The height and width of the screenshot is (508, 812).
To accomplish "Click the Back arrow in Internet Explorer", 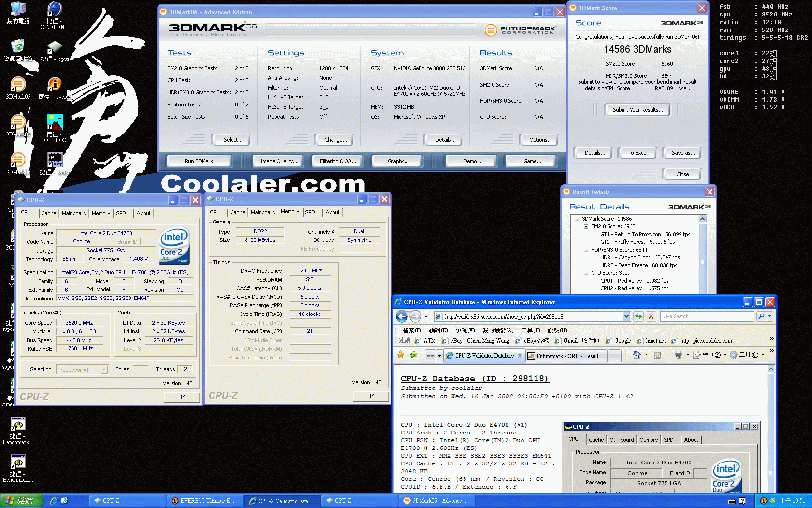I will click(x=402, y=316).
